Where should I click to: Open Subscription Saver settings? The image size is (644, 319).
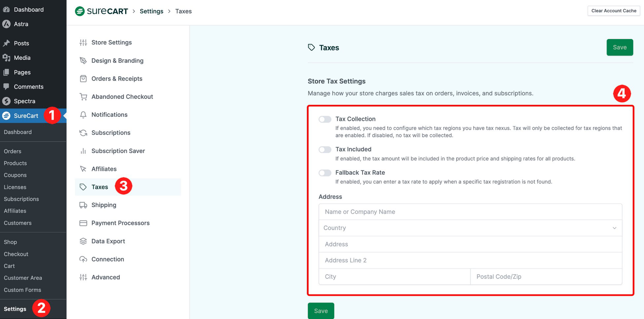[x=118, y=151]
